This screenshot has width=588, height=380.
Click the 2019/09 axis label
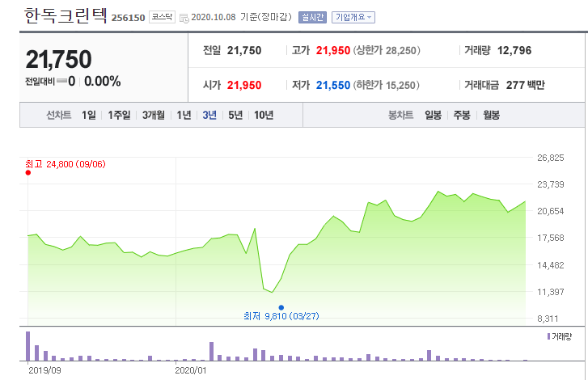tap(44, 370)
